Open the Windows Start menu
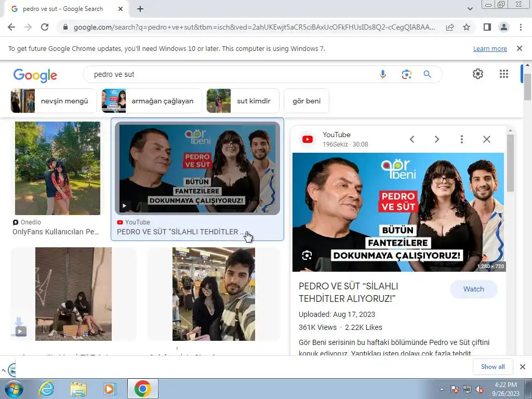This screenshot has height=399, width=532. (x=14, y=389)
